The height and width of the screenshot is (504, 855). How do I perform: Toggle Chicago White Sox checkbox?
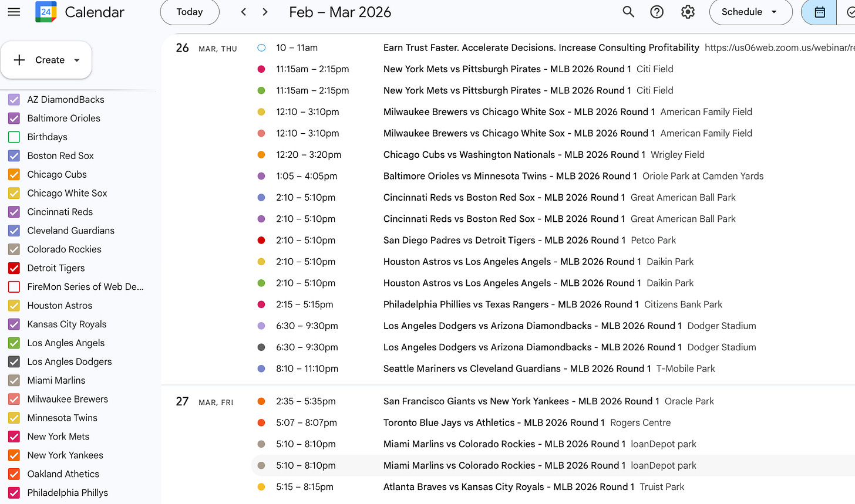coord(14,193)
